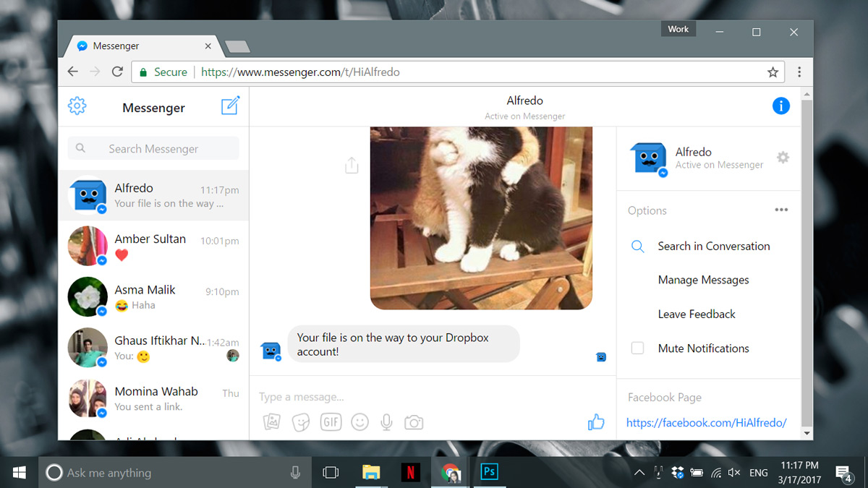Image resolution: width=868 pixels, height=488 pixels.
Task: Open the Dropbox tray icon
Action: tap(678, 473)
